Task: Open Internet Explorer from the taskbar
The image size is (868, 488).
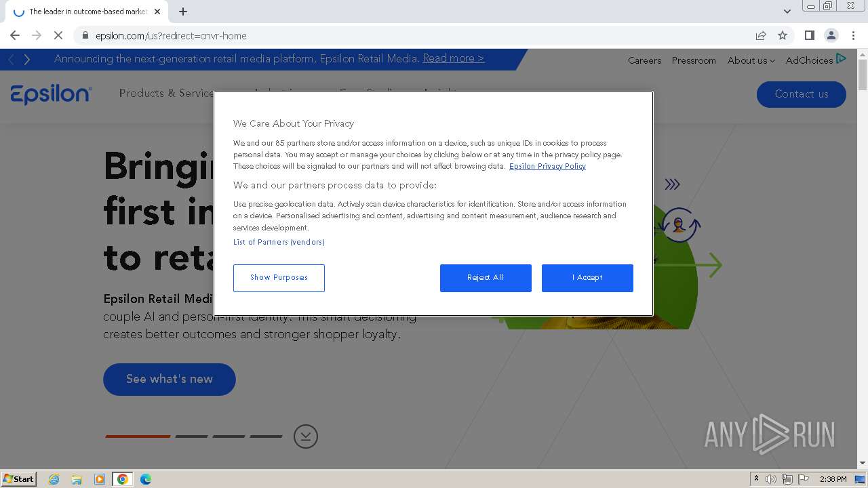Action: (54, 479)
